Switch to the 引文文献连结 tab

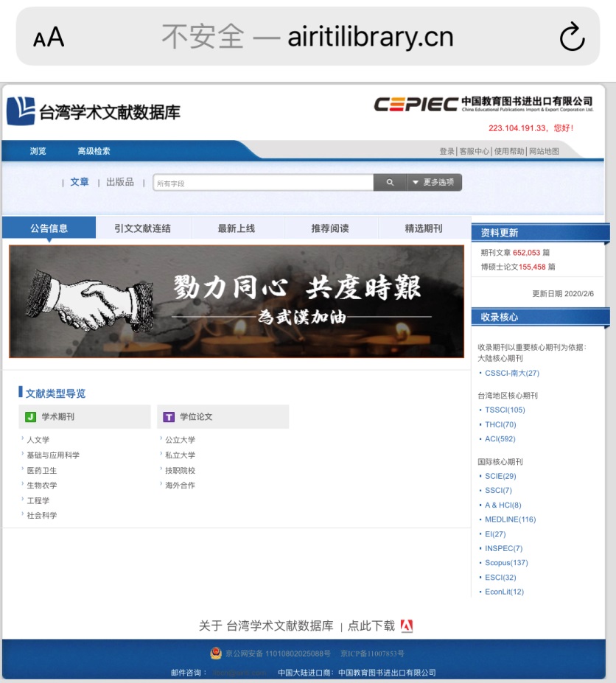point(142,228)
